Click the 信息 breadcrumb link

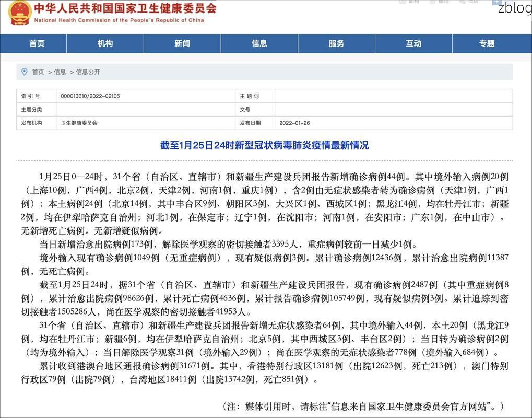[60, 72]
